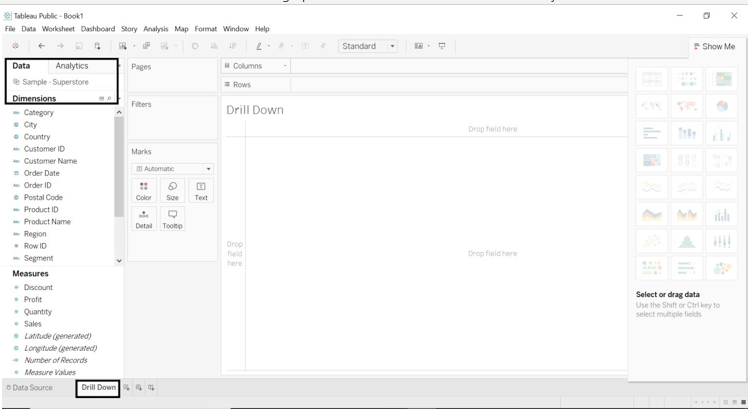Open the show/hide cards dropdown arrow
Image resolution: width=748 pixels, height=410 pixels.
[x=428, y=46]
